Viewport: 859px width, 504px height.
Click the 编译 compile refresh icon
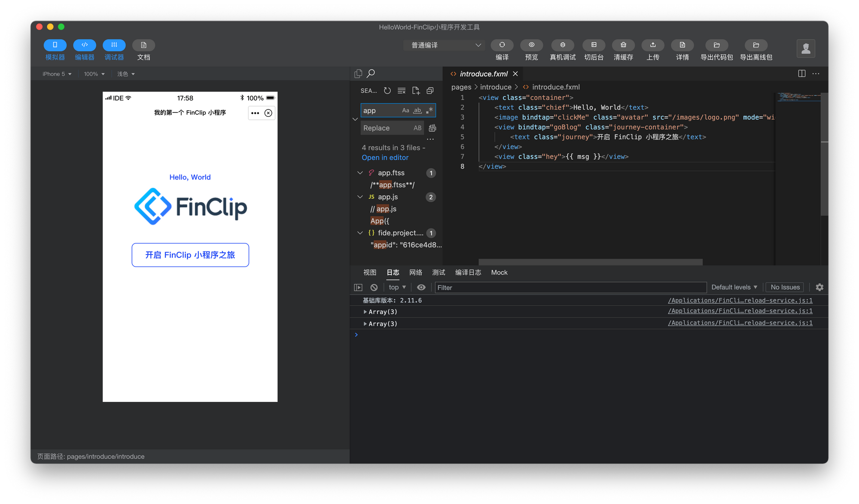click(502, 45)
